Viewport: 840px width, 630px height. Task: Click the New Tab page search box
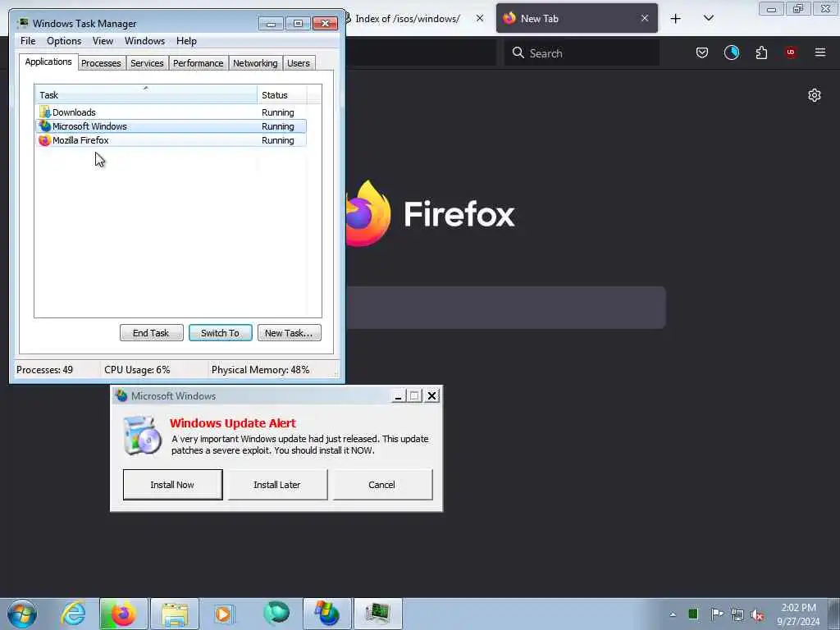505,308
